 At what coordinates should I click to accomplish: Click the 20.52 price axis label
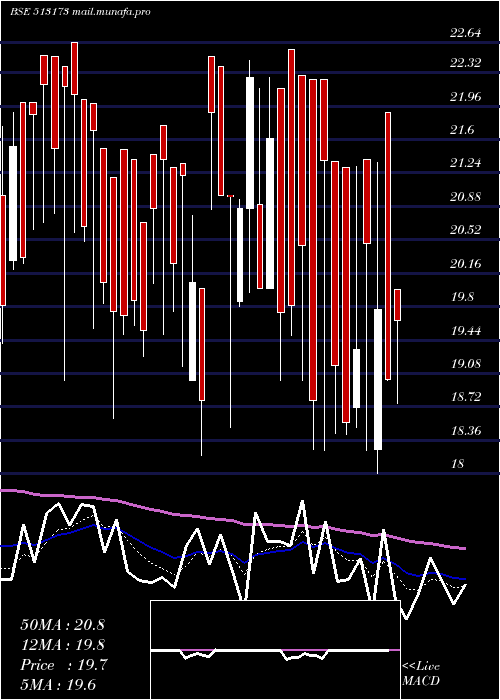466,230
